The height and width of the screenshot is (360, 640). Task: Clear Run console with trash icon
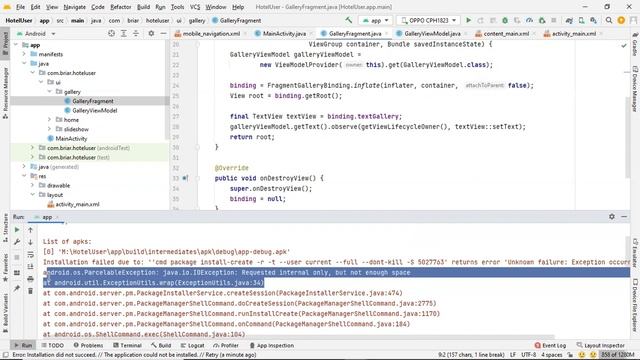30,291
